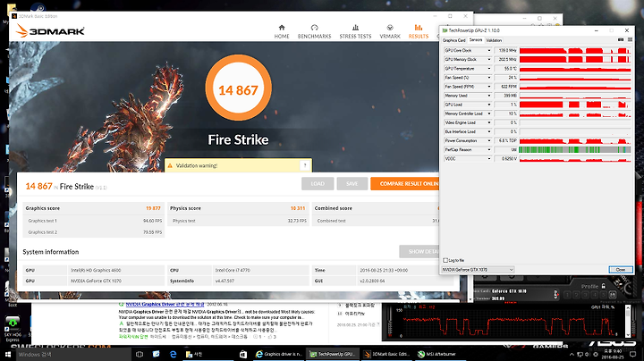
Task: Click the GPU-Z screenshot camera icon
Action: (x=621, y=40)
